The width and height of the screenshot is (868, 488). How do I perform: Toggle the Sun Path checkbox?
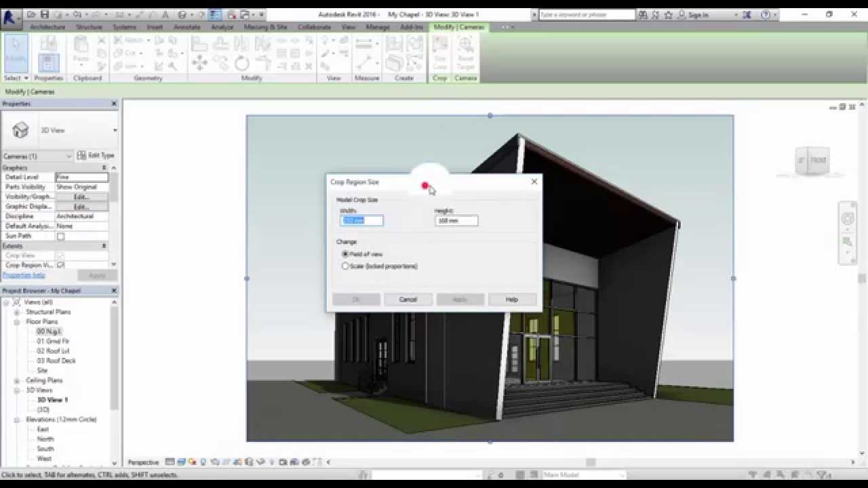click(60, 236)
